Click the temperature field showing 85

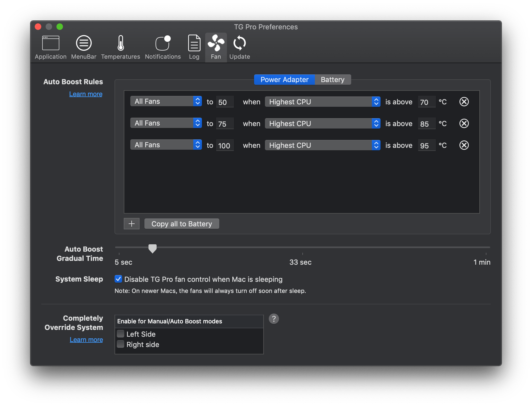tap(427, 124)
